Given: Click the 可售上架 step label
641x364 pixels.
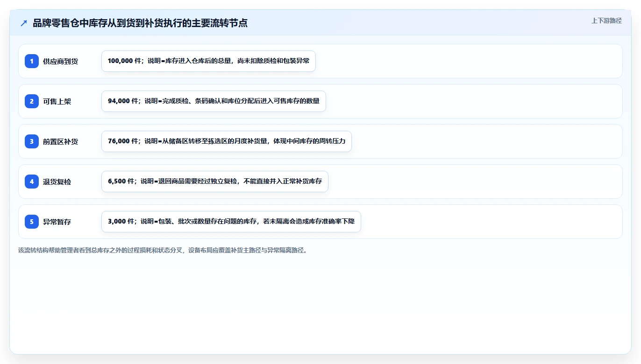Looking at the screenshot, I should click(57, 101).
